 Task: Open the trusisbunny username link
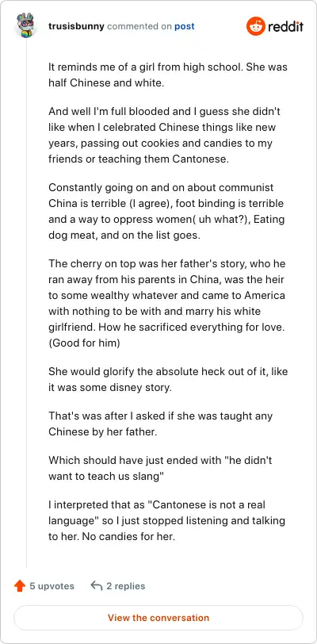(x=76, y=27)
